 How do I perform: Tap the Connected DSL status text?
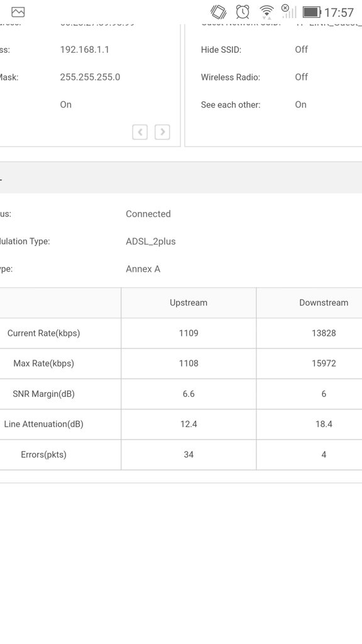[148, 214]
